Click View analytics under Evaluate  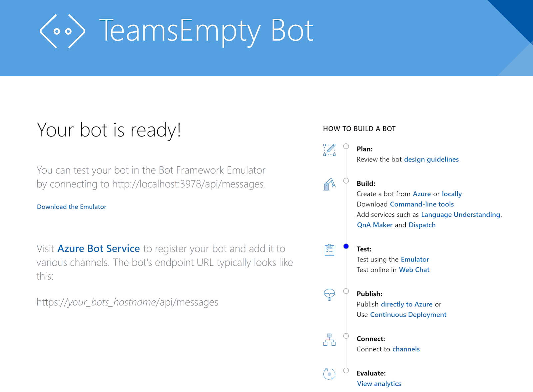coord(379,383)
